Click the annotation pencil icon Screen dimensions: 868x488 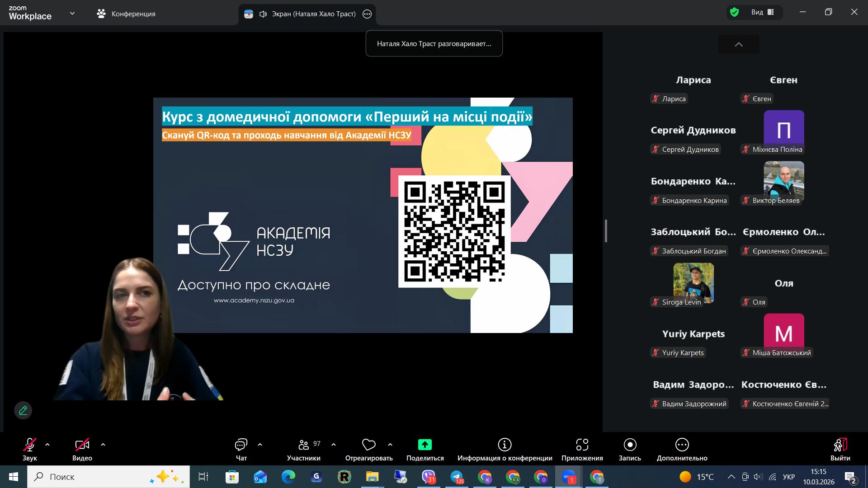[x=23, y=410]
